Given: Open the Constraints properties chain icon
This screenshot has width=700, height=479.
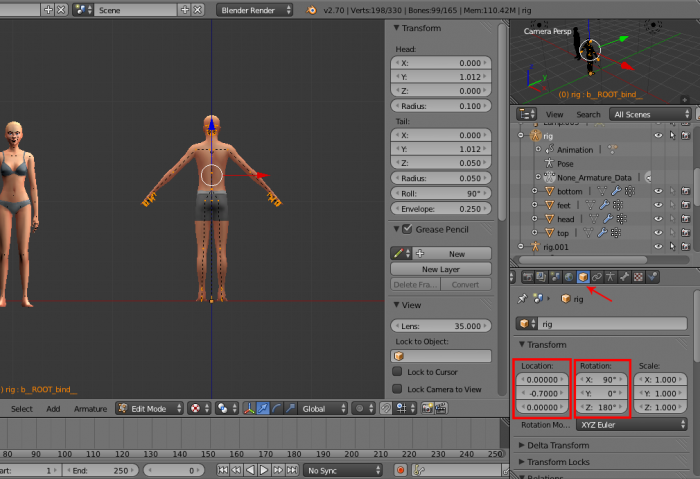Looking at the screenshot, I should (596, 276).
